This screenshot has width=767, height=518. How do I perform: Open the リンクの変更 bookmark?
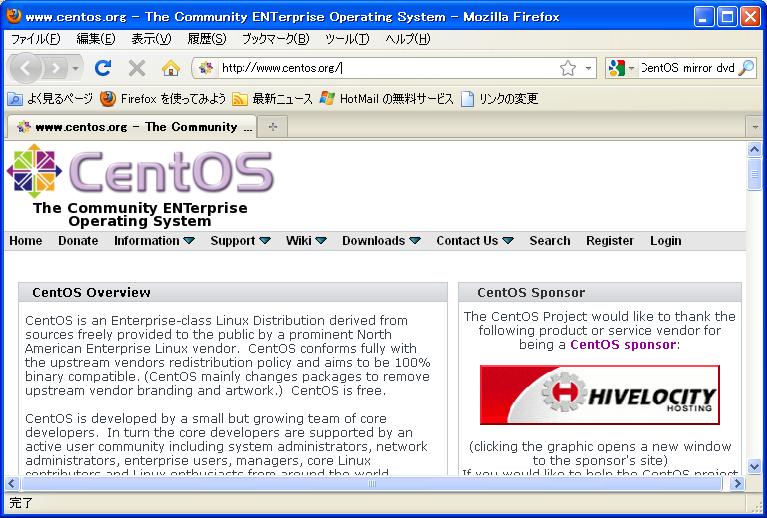(499, 99)
